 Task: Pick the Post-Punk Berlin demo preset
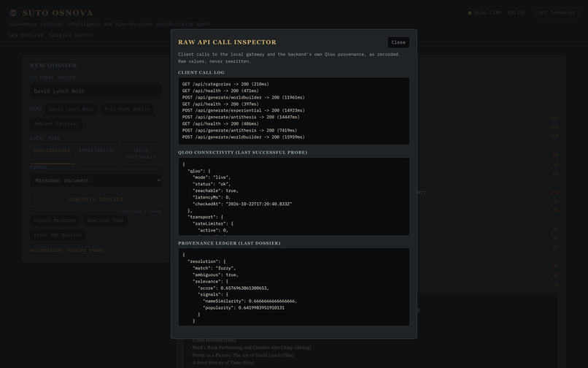point(127,110)
